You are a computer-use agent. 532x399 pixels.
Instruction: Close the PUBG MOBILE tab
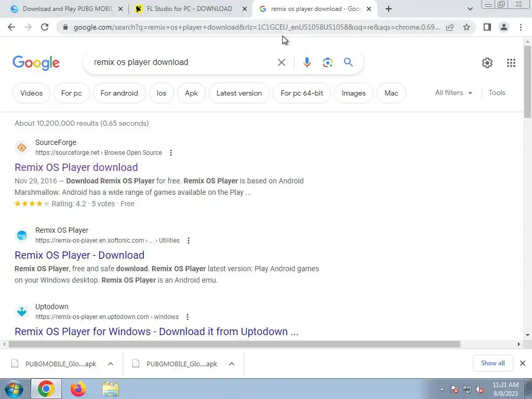pyautogui.click(x=120, y=9)
